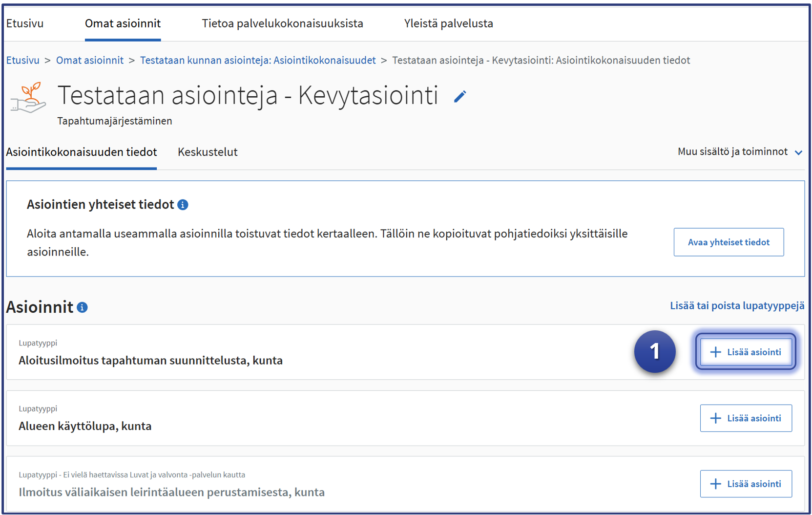Click the numbered step 1 marker
This screenshot has width=812, height=515.
[654, 351]
